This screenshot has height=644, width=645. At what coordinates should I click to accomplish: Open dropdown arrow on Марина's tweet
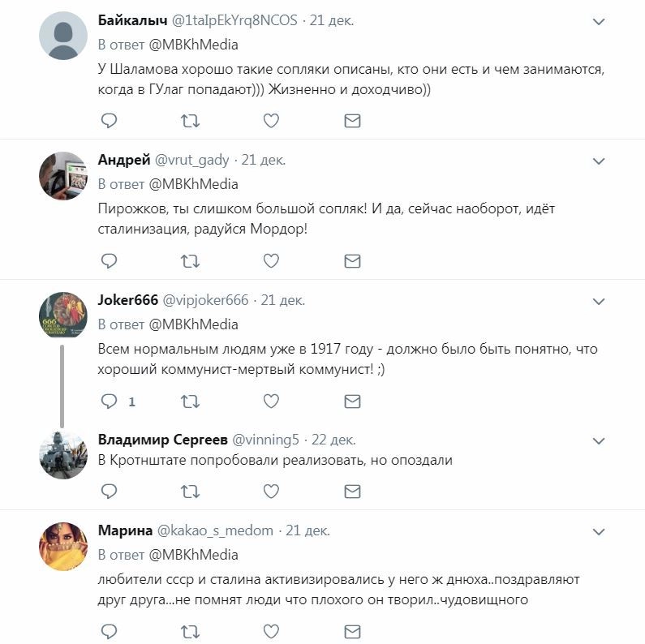click(x=599, y=532)
